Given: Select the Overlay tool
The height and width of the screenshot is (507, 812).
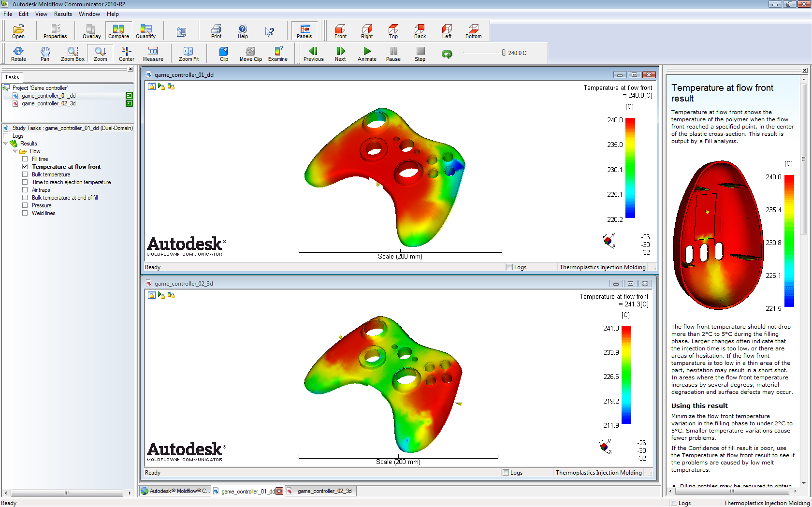Looking at the screenshot, I should tap(91, 31).
